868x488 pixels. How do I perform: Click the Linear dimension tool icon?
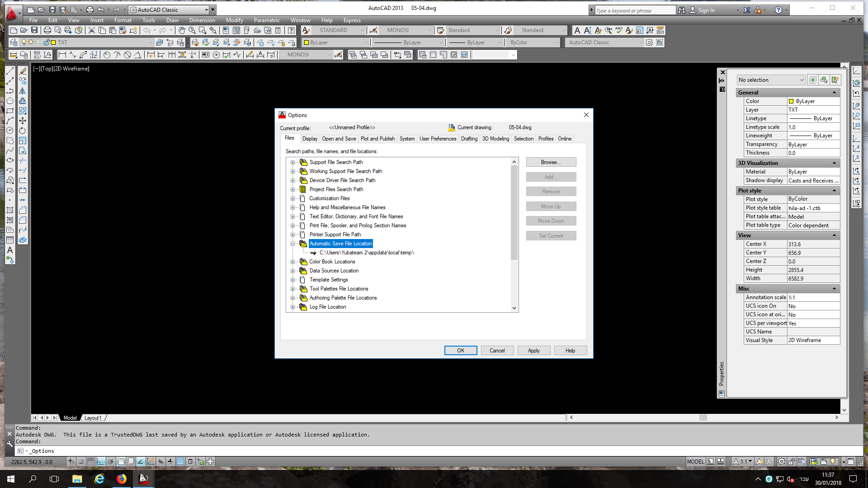(62, 55)
